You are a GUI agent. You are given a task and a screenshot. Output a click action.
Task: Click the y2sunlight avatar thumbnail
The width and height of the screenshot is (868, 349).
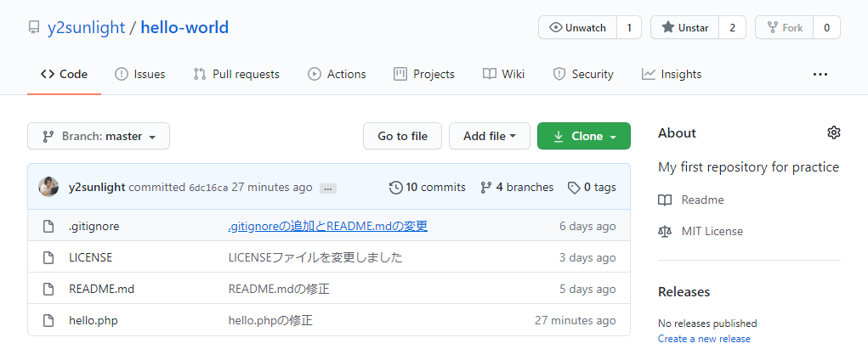(x=48, y=187)
